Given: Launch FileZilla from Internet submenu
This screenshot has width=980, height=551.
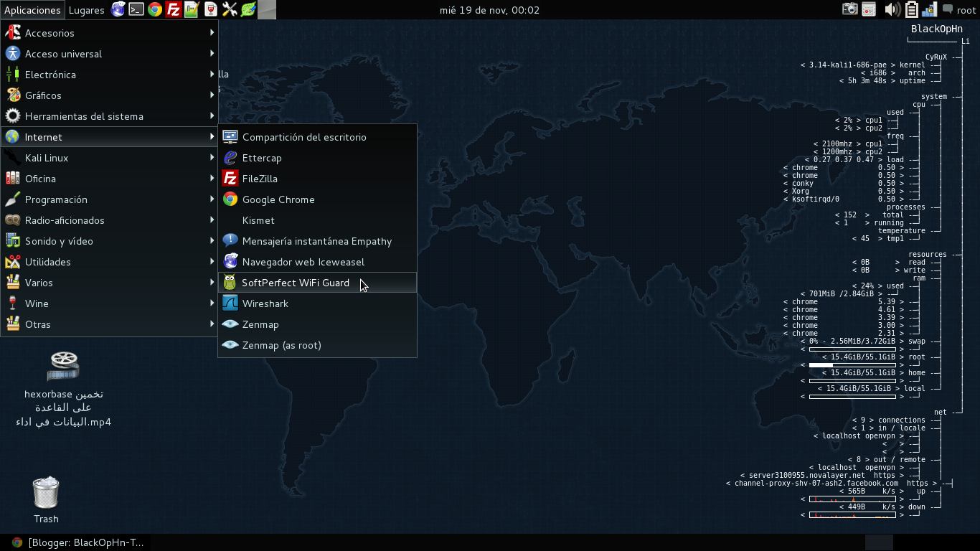Looking at the screenshot, I should (x=317, y=179).
